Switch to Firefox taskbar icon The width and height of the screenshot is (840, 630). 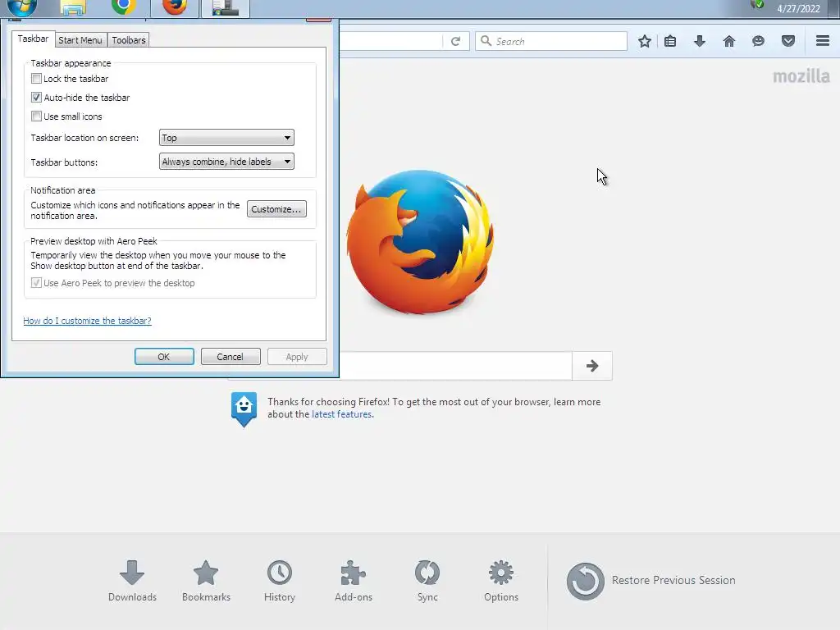(x=175, y=7)
